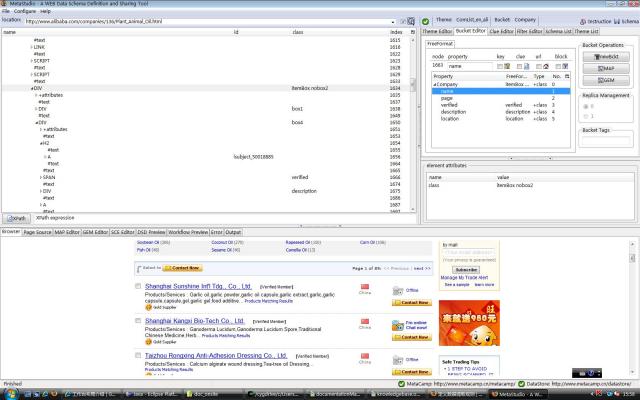The width and height of the screenshot is (640, 400).
Task: Switch to the Theme Editor tab
Action: (437, 31)
